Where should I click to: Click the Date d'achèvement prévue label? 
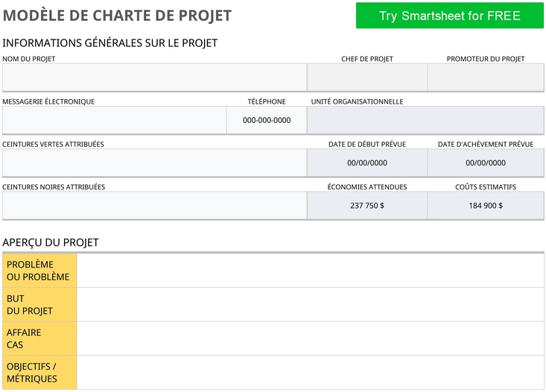486,145
